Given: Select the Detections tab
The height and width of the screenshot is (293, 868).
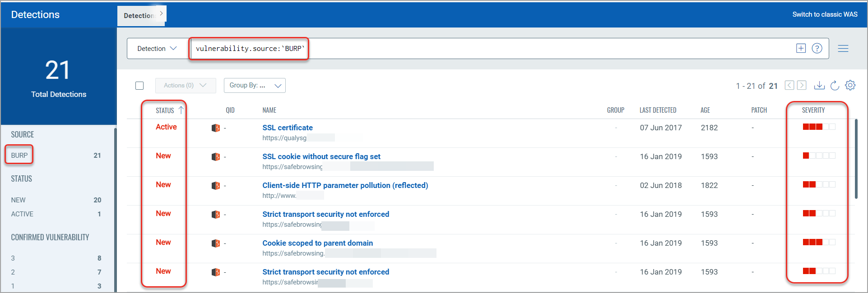Looking at the screenshot, I should [x=139, y=15].
